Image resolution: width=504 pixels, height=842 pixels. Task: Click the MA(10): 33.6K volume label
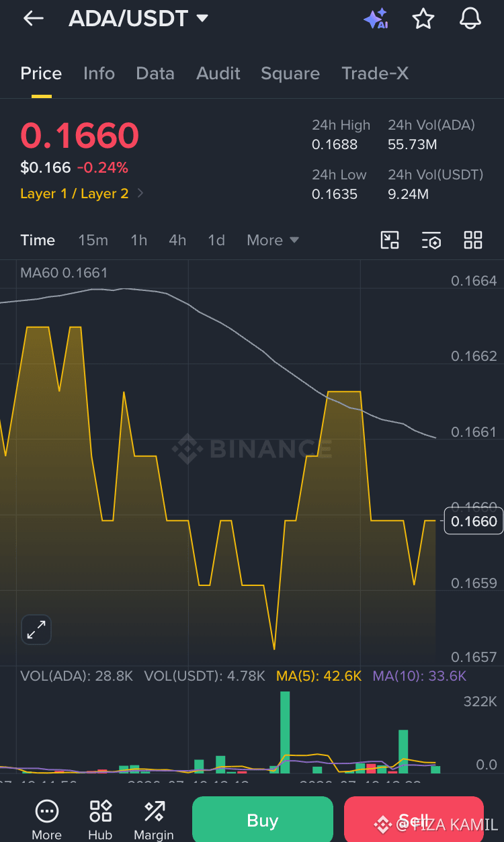click(419, 676)
